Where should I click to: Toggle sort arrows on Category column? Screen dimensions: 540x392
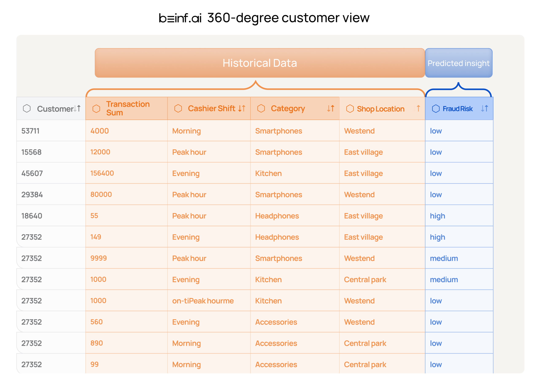[331, 109]
